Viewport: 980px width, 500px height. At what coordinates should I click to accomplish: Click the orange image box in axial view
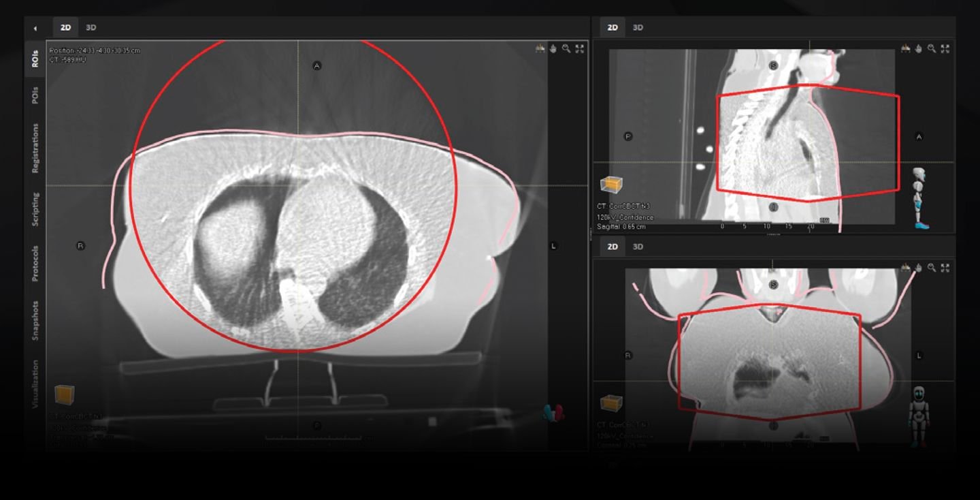(x=65, y=394)
